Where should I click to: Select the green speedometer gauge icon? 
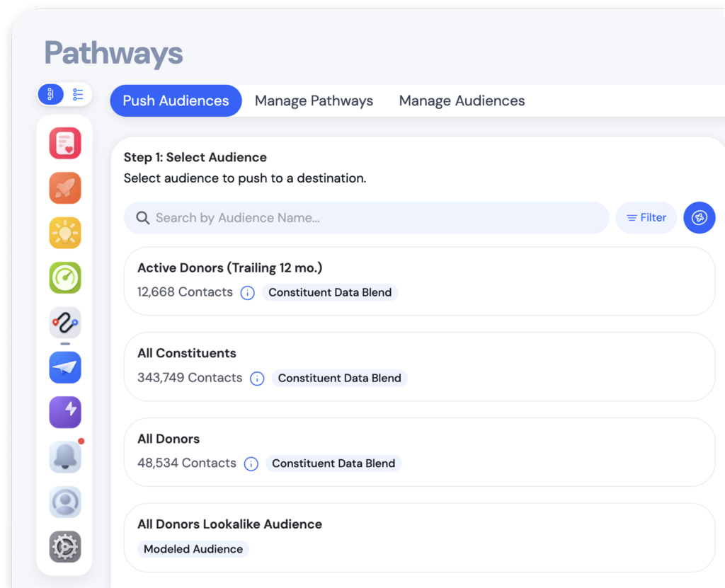coord(65,277)
